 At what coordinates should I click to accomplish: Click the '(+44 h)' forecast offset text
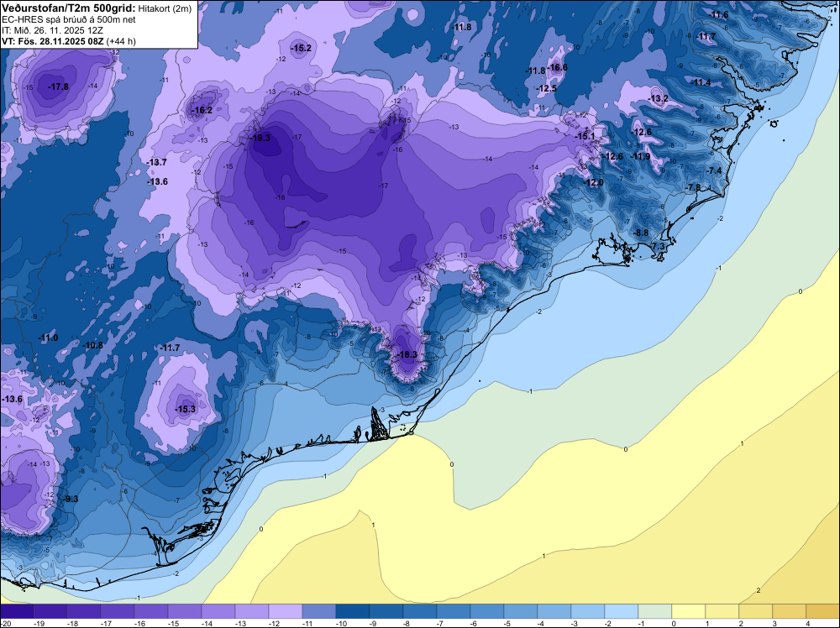point(121,41)
